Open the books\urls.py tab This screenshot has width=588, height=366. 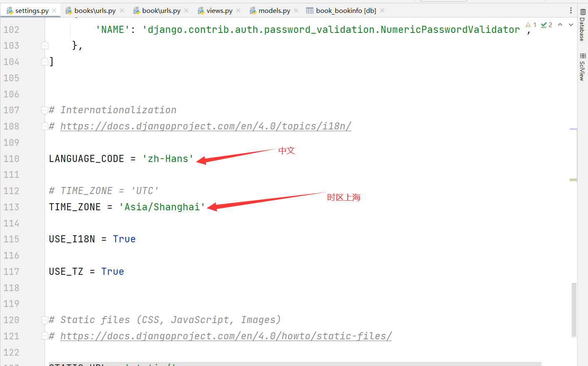[x=95, y=11]
